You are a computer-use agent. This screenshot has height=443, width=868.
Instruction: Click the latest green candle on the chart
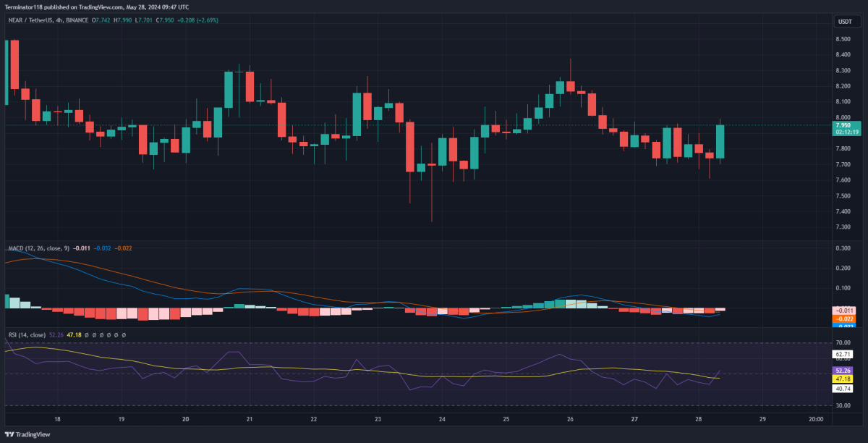point(720,142)
